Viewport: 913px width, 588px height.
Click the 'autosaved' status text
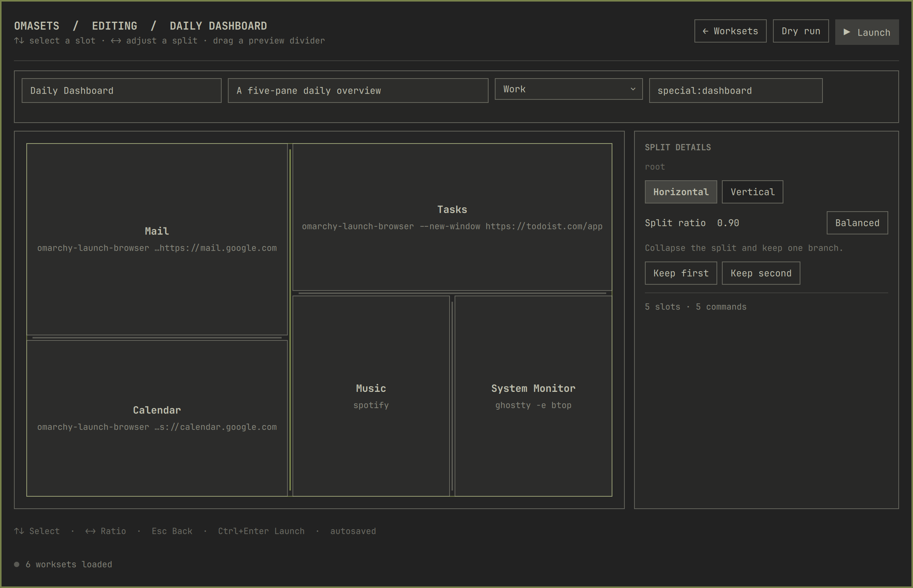[353, 531]
